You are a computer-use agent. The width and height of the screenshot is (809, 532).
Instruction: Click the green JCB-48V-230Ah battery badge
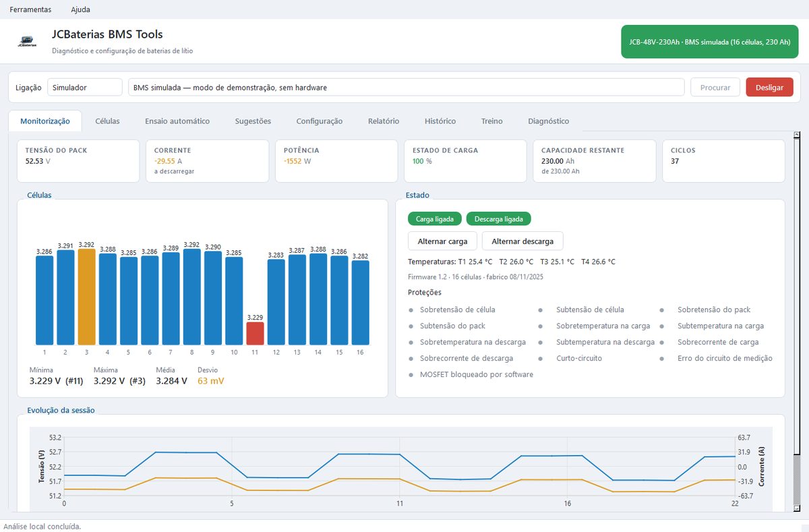pyautogui.click(x=711, y=42)
